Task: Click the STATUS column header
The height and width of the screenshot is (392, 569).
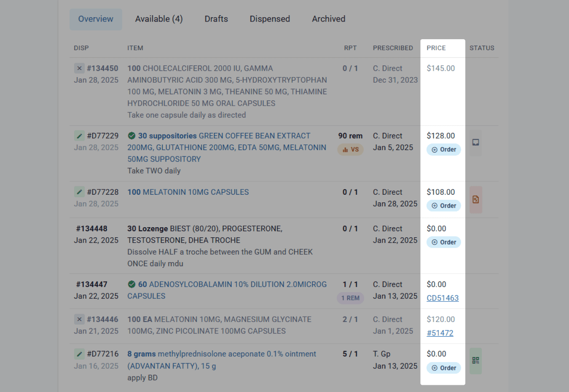Action: (x=482, y=48)
